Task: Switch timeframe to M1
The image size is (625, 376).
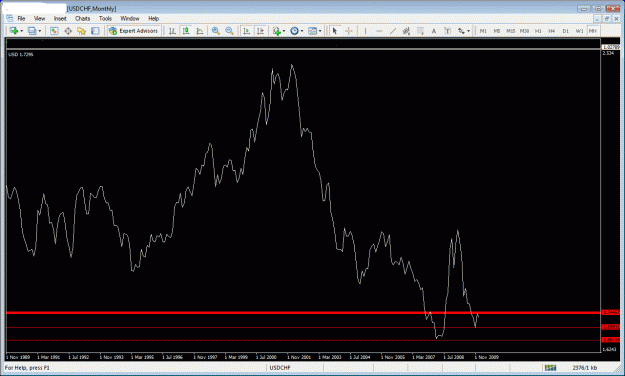Action: [x=483, y=31]
